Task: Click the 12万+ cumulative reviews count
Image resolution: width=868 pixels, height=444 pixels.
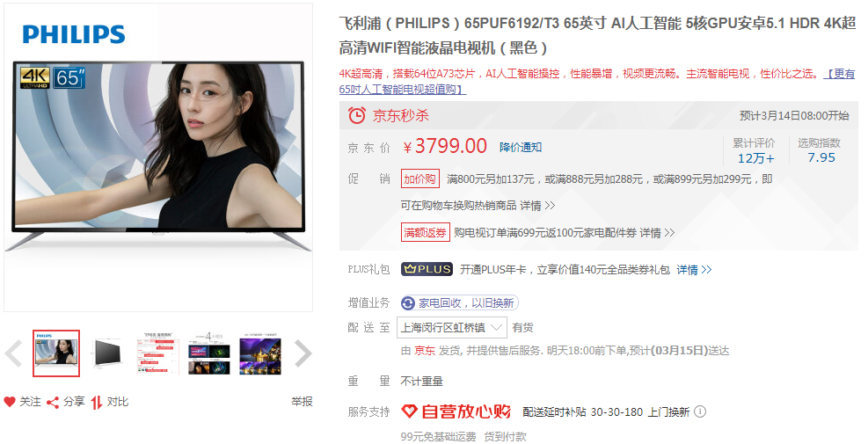Action: (755, 158)
